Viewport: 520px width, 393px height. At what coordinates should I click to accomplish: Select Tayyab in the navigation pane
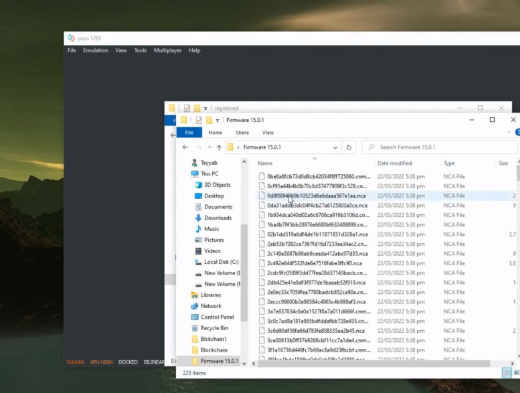coord(209,163)
